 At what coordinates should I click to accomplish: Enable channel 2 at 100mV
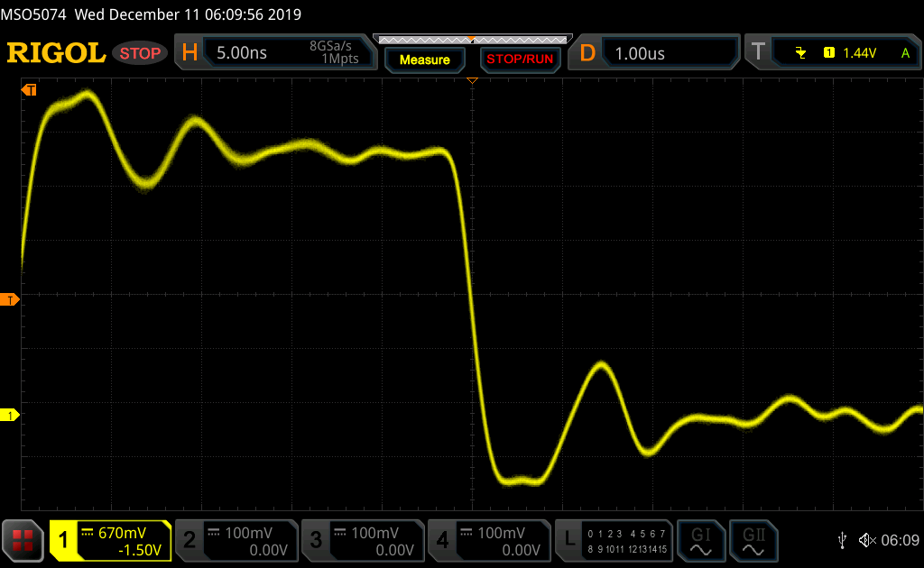237,540
